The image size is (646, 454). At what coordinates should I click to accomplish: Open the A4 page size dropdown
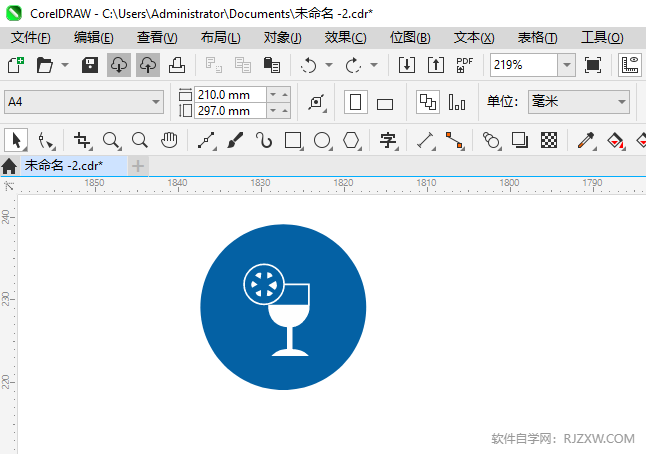(84, 102)
